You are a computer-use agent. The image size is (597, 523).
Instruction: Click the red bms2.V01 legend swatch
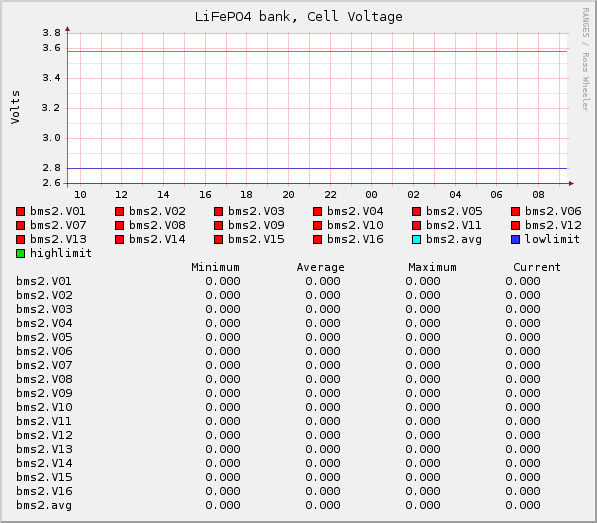pos(21,212)
